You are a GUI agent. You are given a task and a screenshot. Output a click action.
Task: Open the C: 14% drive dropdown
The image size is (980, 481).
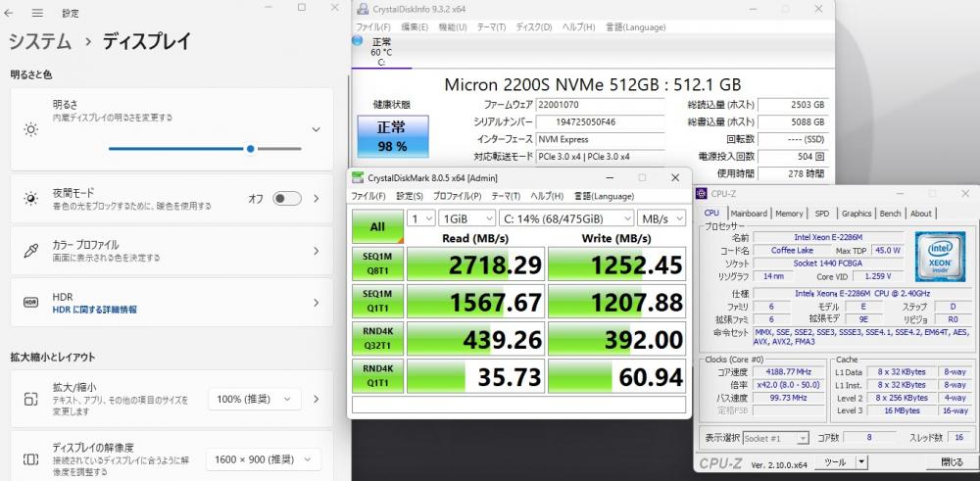point(566,218)
